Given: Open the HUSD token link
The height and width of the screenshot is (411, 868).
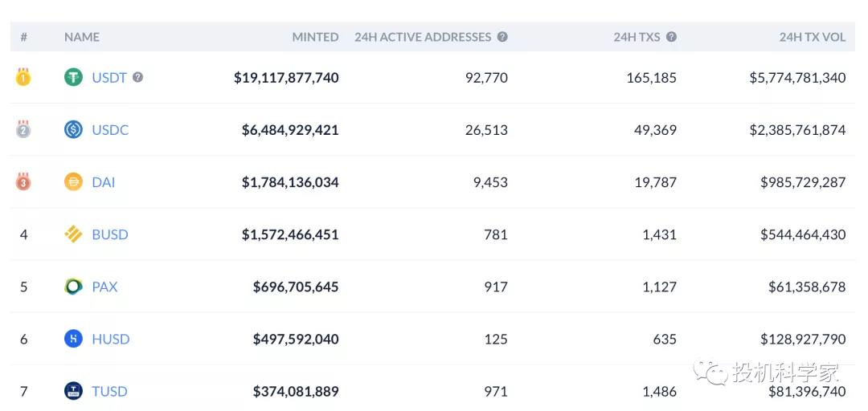Looking at the screenshot, I should 110,339.
